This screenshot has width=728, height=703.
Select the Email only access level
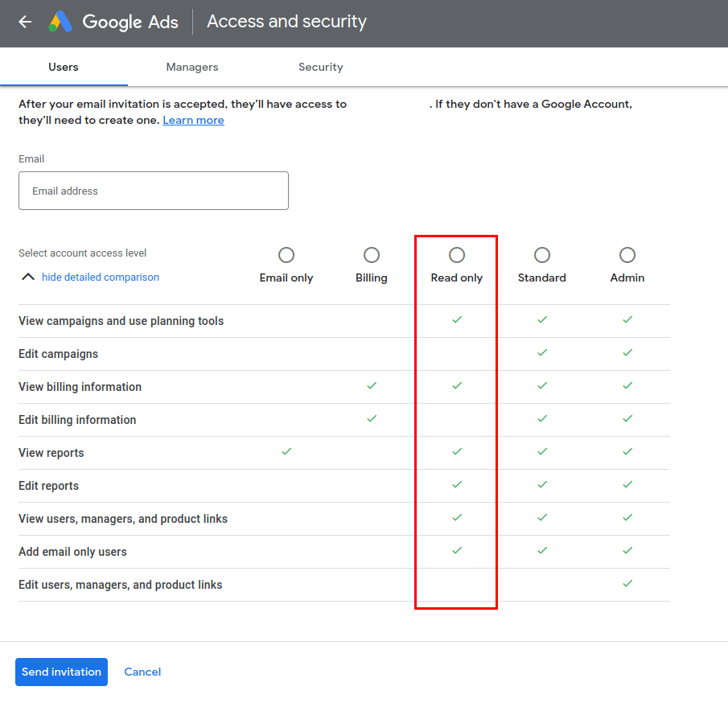286,255
